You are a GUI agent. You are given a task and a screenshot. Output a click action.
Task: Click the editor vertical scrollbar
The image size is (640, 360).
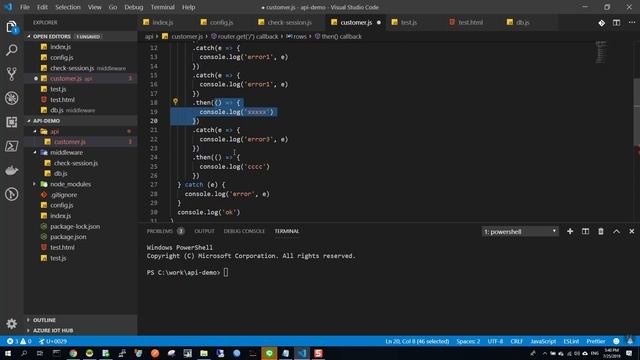[x=636, y=111]
